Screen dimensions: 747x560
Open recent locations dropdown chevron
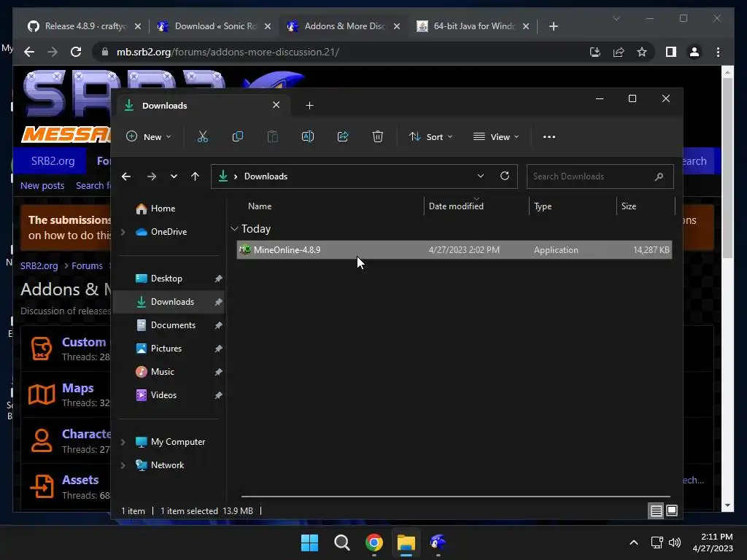click(x=174, y=176)
